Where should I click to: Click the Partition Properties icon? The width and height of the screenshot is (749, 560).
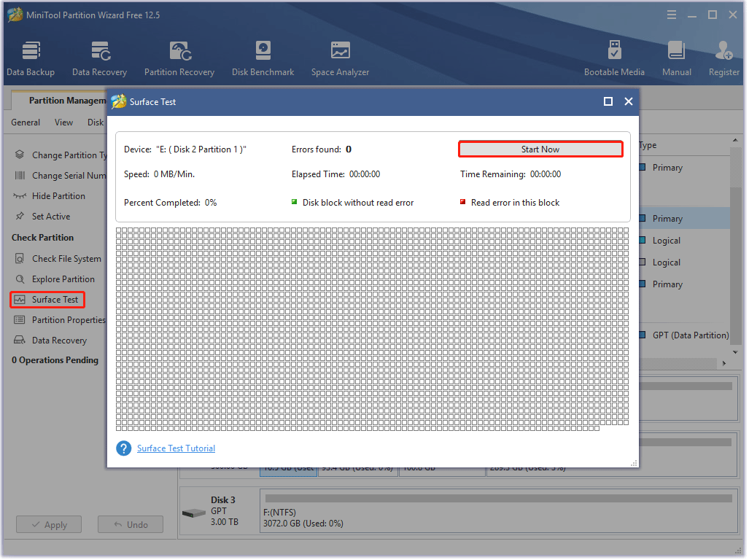[20, 320]
